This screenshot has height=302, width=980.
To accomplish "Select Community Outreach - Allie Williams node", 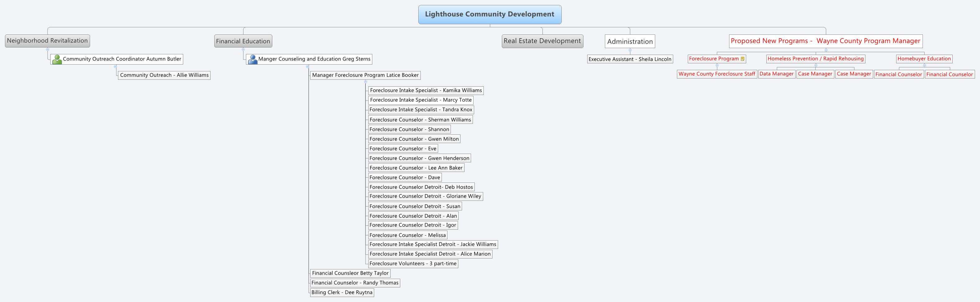I will pos(164,75).
